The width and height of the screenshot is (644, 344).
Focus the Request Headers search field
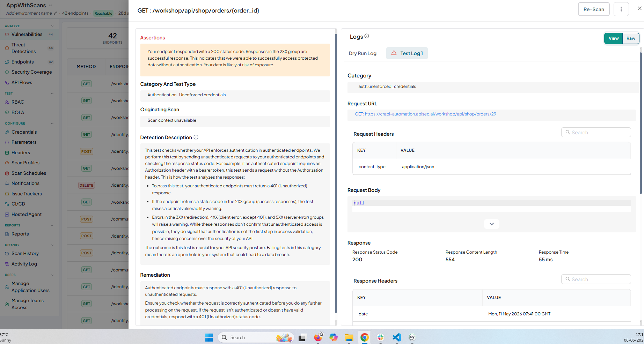tap(596, 132)
